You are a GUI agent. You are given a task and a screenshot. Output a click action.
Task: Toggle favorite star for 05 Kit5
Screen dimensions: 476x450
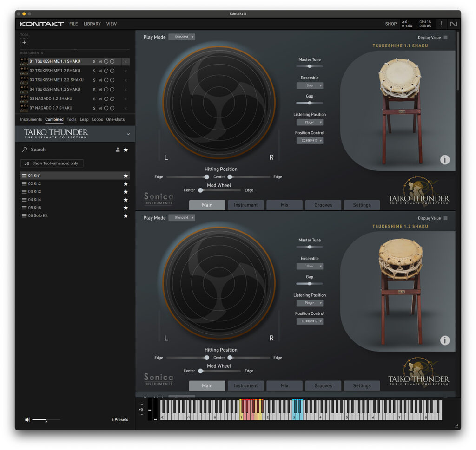point(126,208)
